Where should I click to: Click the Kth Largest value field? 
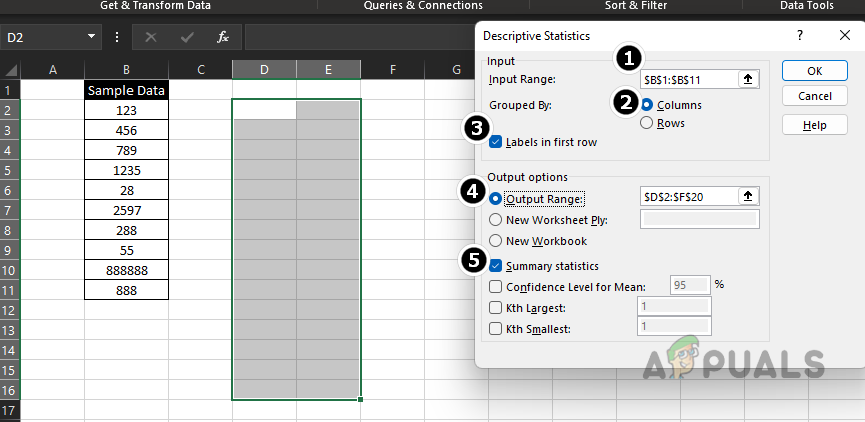(x=673, y=306)
